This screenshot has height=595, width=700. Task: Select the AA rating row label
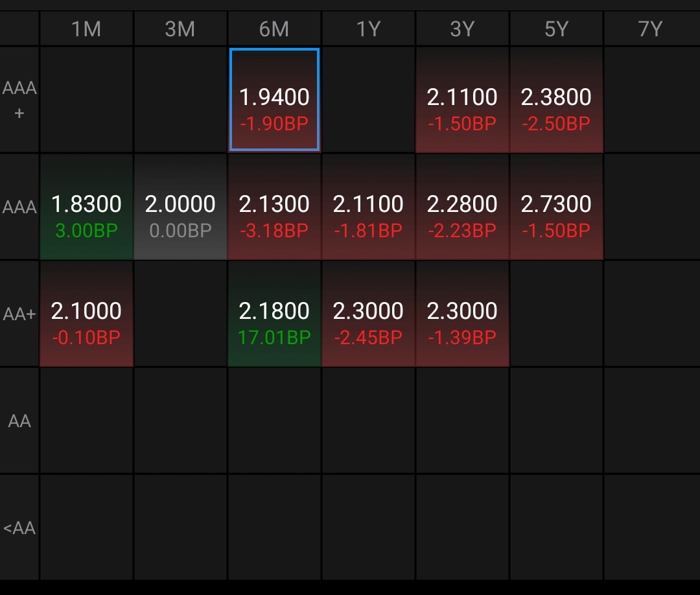[19, 421]
